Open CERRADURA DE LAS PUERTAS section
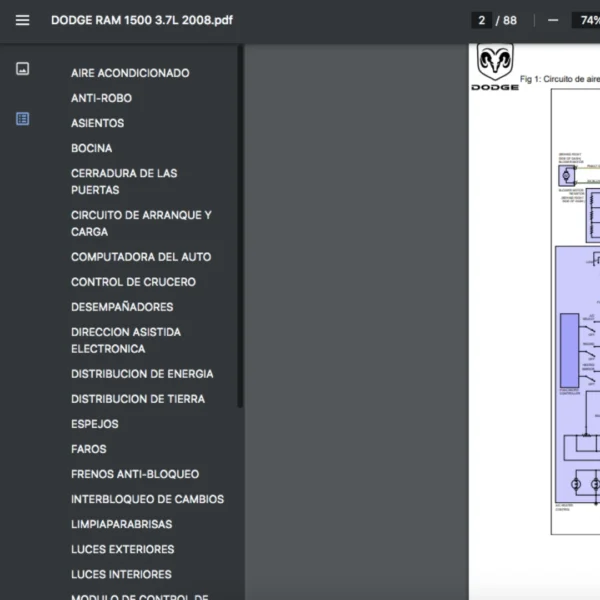The height and width of the screenshot is (600, 600). pyautogui.click(x=124, y=181)
